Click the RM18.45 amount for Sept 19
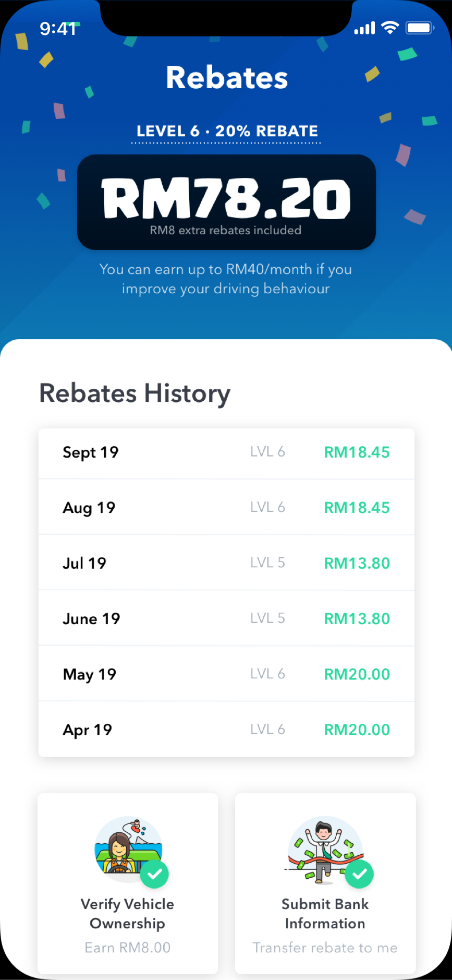This screenshot has height=980, width=452. pos(357,452)
